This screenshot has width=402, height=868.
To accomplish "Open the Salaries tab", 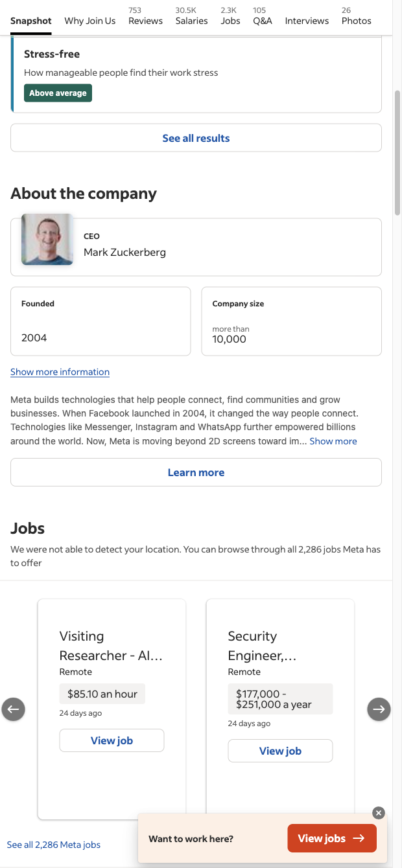I will tap(191, 17).
